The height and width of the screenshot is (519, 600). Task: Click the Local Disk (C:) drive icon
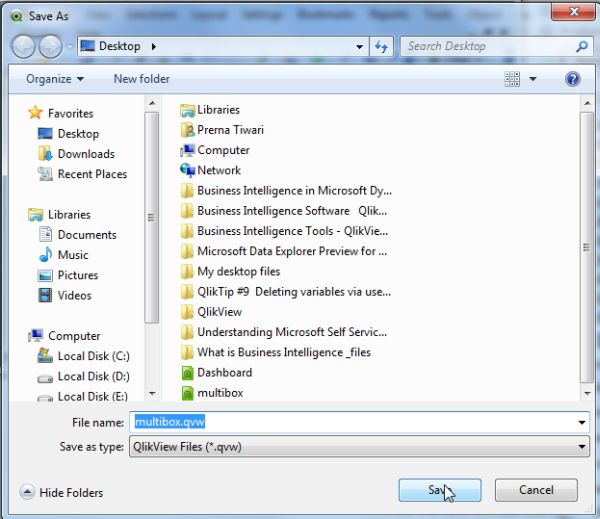45,356
